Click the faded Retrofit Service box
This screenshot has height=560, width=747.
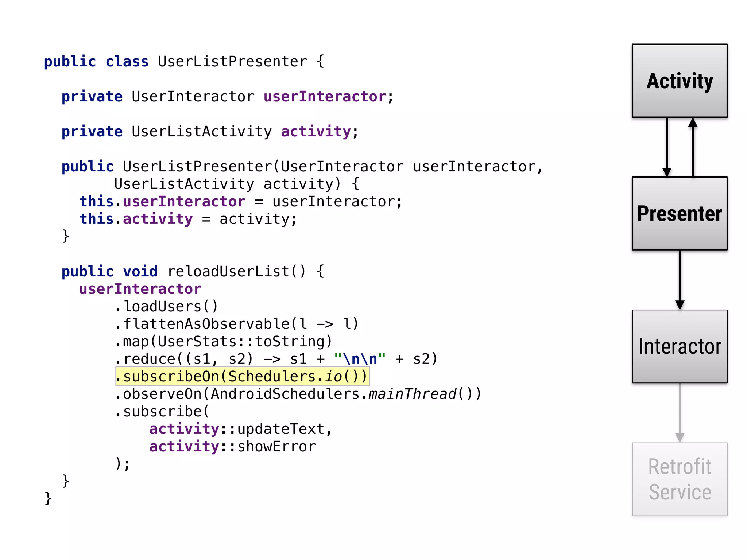point(680,479)
